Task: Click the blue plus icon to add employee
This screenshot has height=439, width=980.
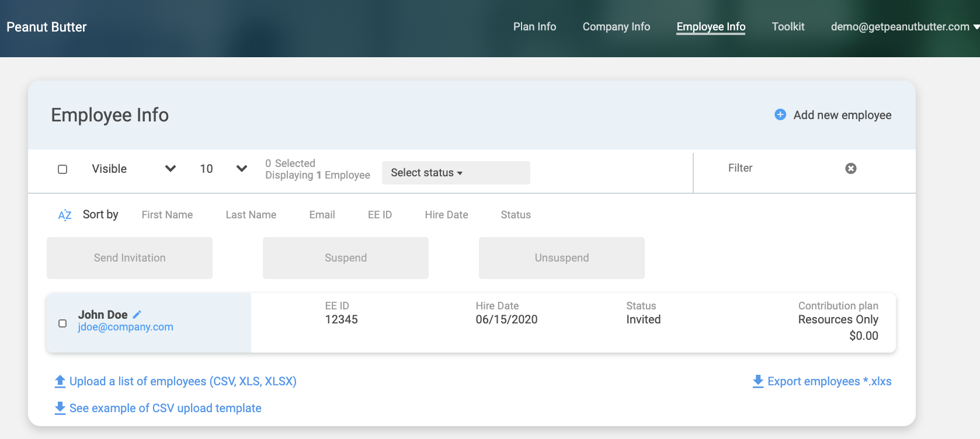Action: click(780, 114)
